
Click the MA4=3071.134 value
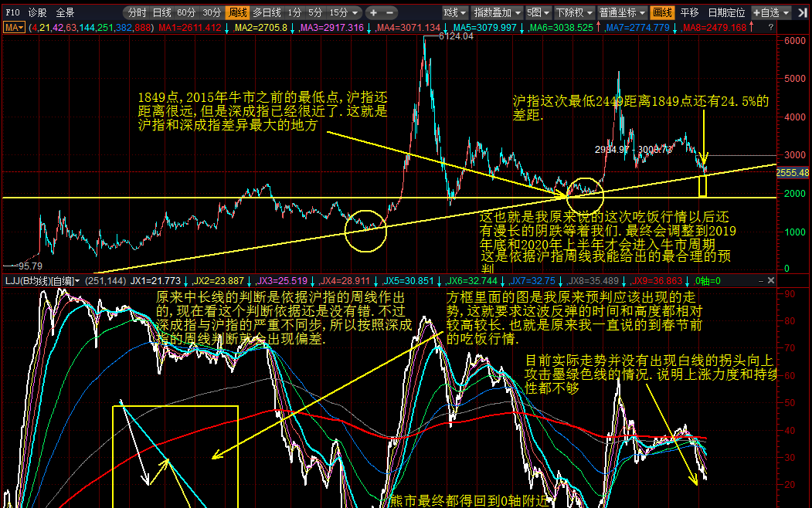pos(409,28)
